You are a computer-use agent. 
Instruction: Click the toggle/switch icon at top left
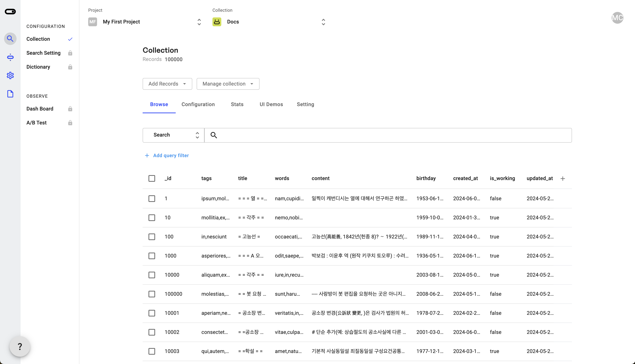click(10, 11)
